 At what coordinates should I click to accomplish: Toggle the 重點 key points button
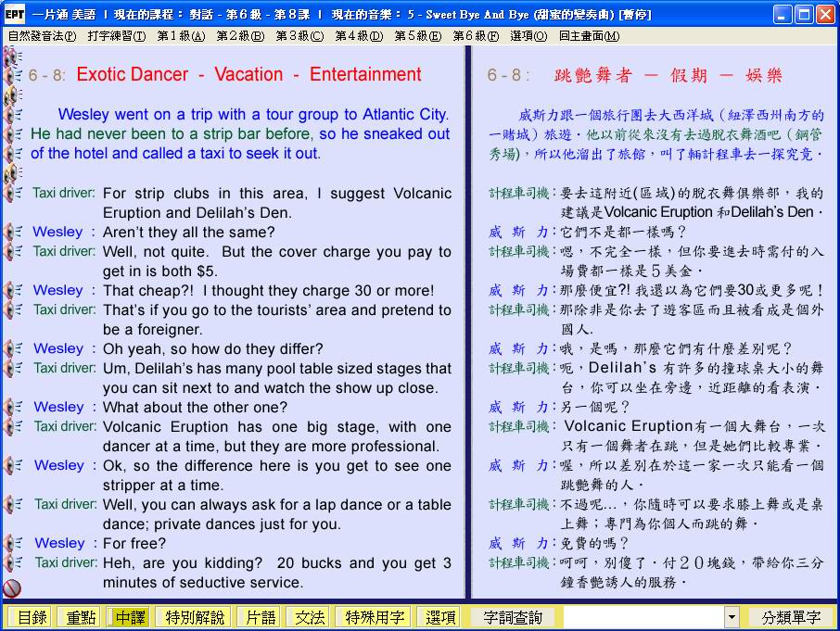coord(78,617)
